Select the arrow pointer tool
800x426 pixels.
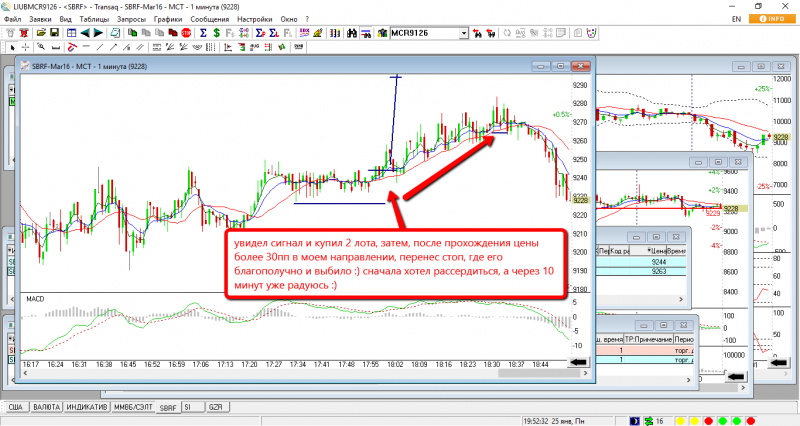(12, 47)
